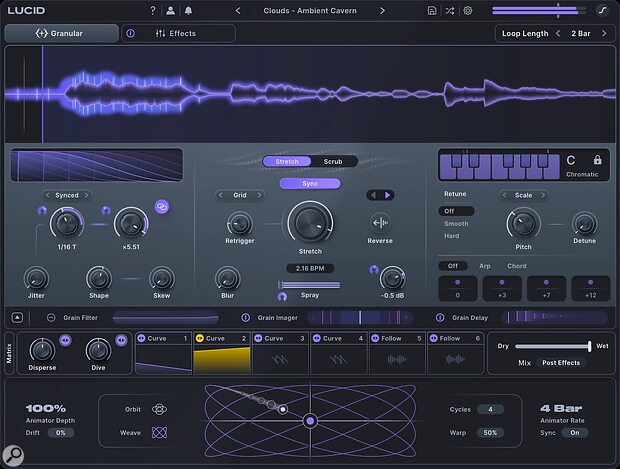This screenshot has height=469, width=620.
Task: Open the user account icon
Action: (170, 11)
